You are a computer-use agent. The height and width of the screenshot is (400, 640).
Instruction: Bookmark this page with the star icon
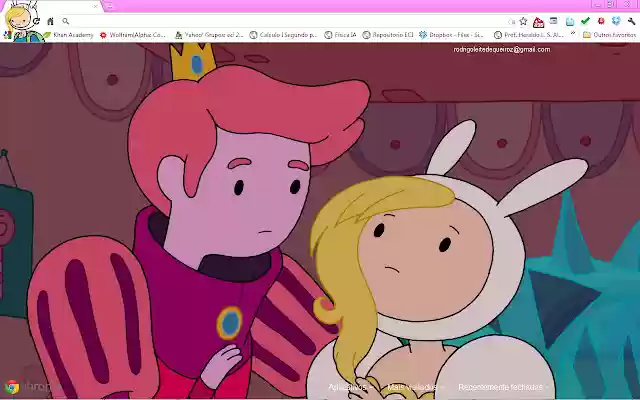pos(523,21)
